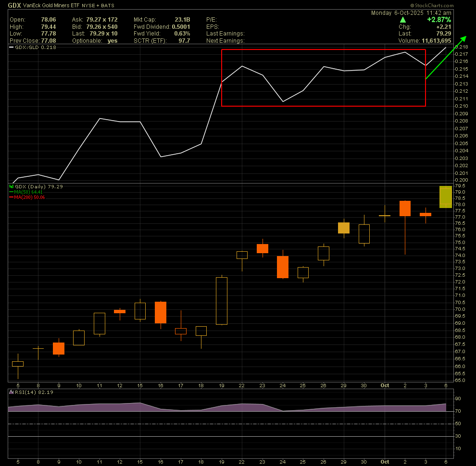Viewport: 476px width, 466px height.
Task: Select the 'Last Earnings:' label
Action: pyautogui.click(x=225, y=34)
